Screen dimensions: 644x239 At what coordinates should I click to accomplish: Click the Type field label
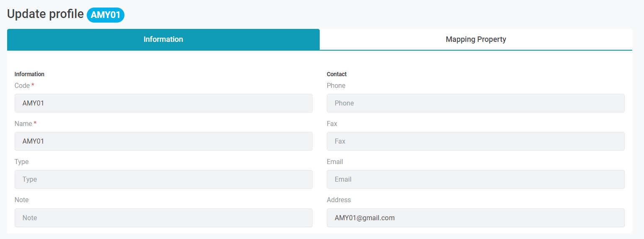point(21,162)
